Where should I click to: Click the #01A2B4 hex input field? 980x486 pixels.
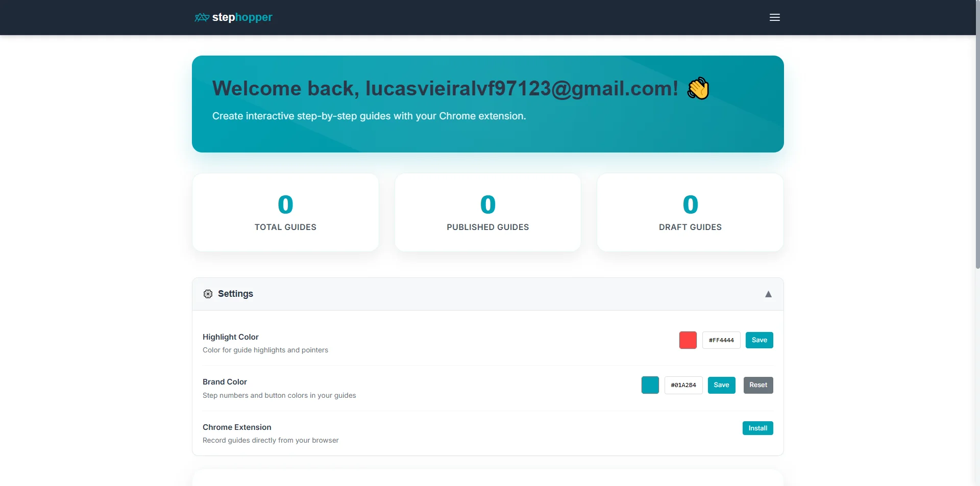point(683,385)
